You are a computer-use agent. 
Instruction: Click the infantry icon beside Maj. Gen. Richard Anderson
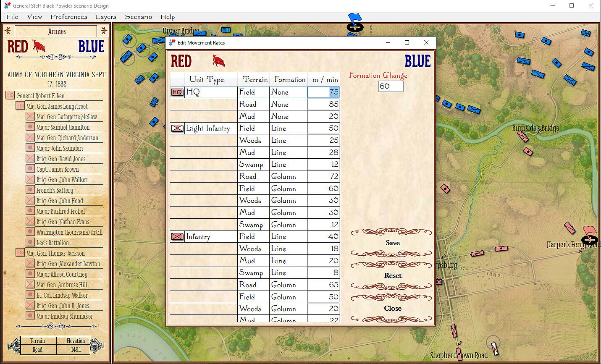(x=30, y=137)
